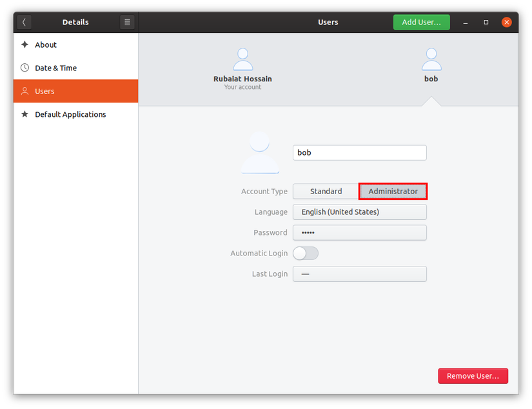Select Date & Time in sidebar
Screen dimensions: 532x409
pyautogui.click(x=75, y=68)
